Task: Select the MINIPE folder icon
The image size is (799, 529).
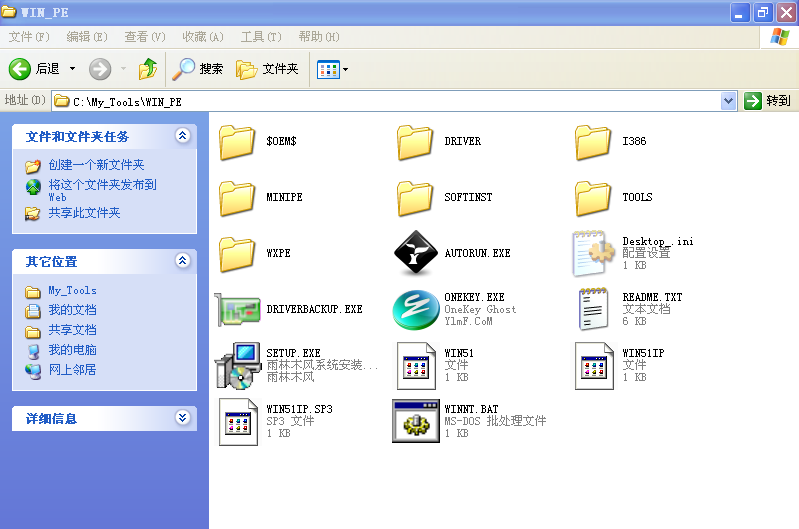Action: point(237,198)
